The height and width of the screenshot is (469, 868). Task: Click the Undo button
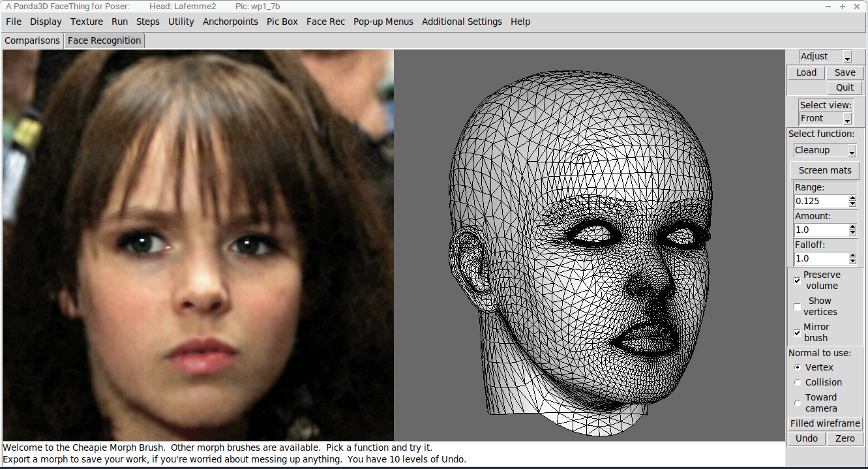807,438
